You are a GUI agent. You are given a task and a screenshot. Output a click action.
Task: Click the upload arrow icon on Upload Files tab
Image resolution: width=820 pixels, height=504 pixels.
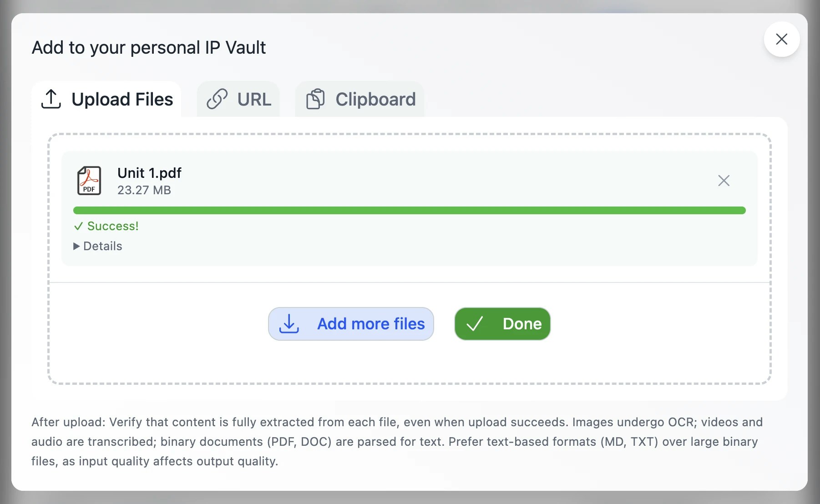pos(51,99)
